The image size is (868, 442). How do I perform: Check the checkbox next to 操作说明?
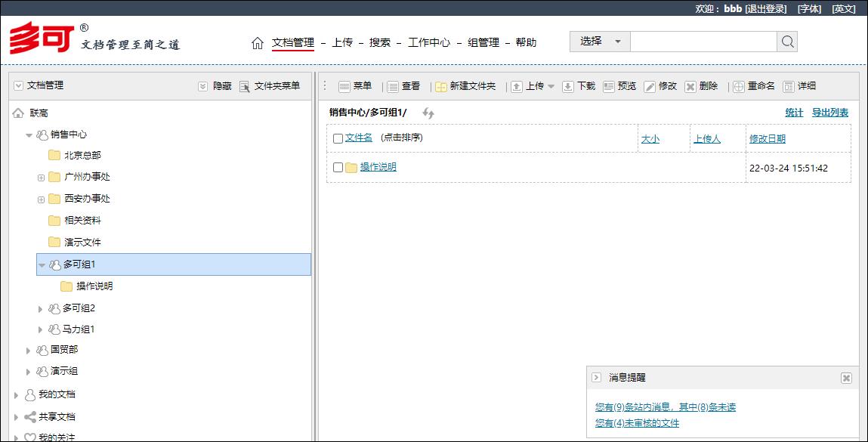click(338, 167)
